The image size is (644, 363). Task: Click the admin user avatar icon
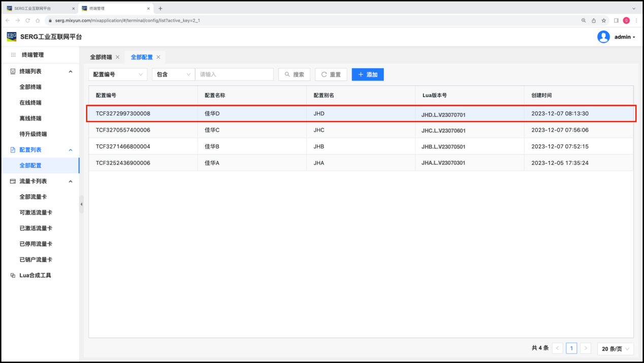[603, 37]
